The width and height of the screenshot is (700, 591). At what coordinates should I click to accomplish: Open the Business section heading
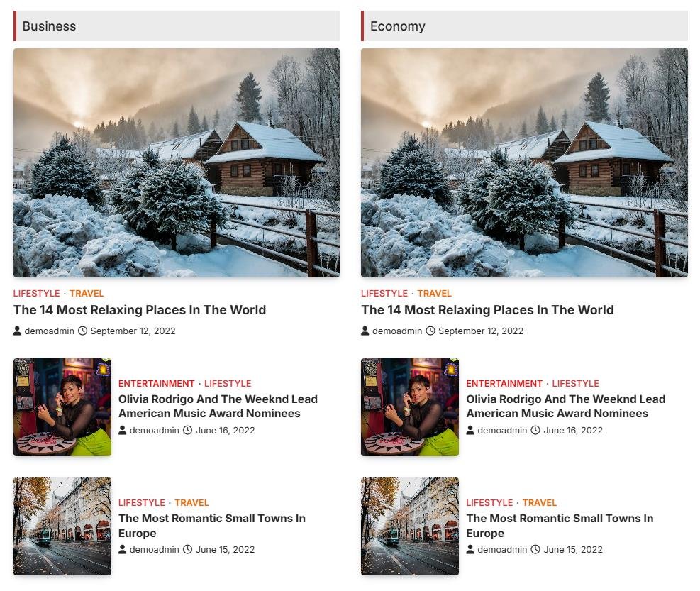tap(49, 26)
